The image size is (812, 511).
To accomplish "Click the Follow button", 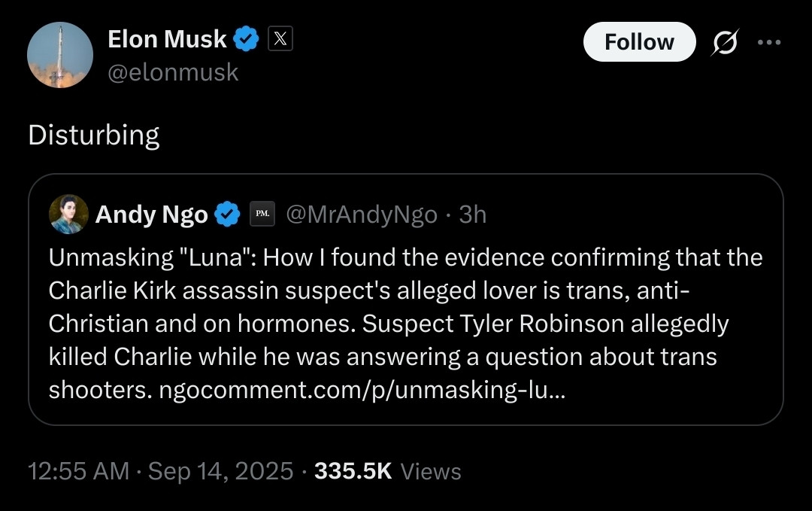I will tap(639, 42).
